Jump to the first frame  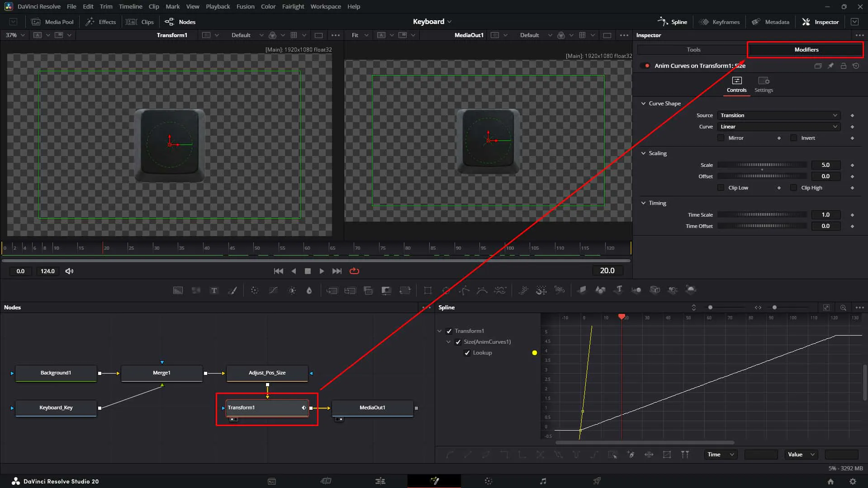pos(279,271)
